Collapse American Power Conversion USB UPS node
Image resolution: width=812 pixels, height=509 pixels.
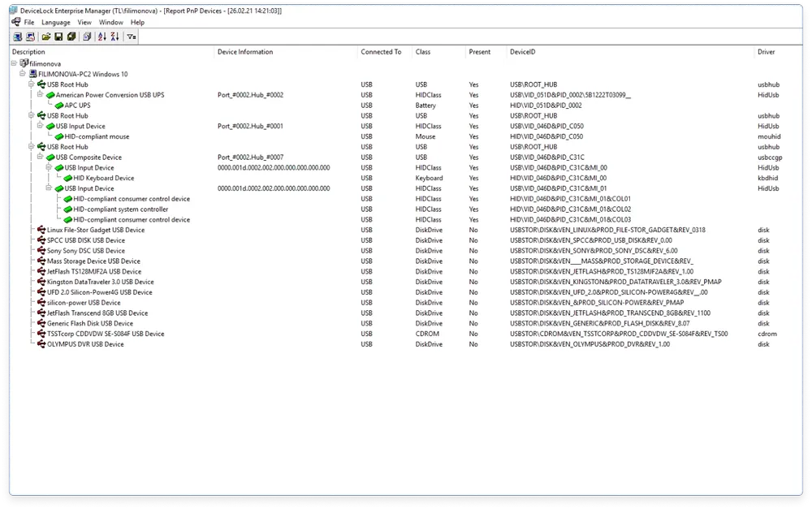pyautogui.click(x=40, y=94)
